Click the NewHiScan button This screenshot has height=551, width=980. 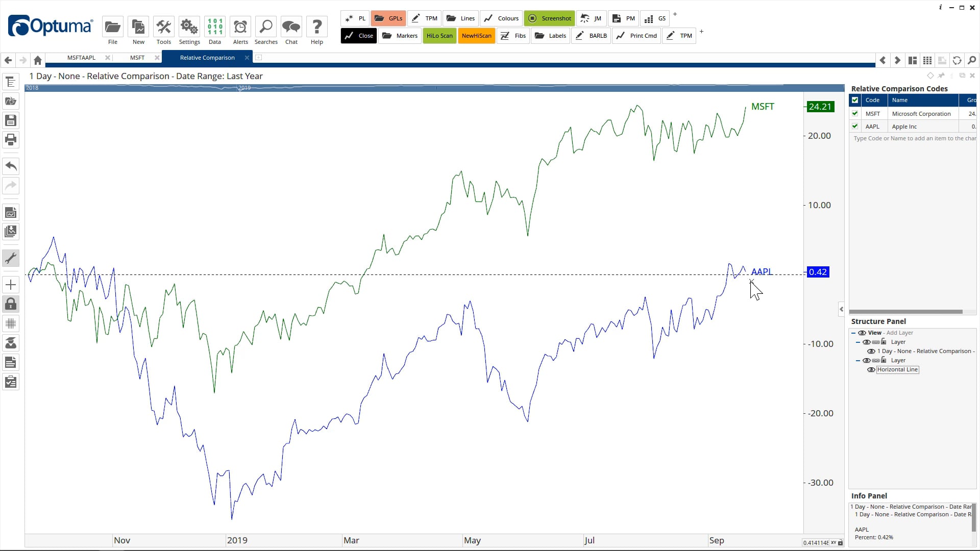(x=477, y=36)
